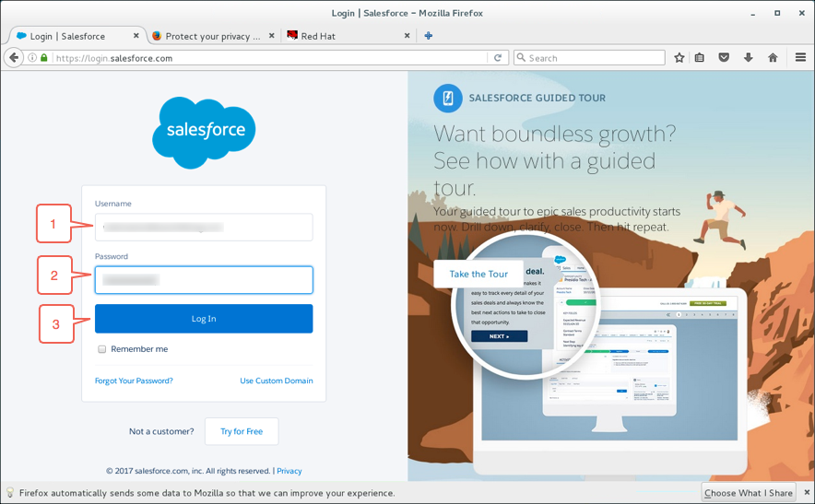Image resolution: width=815 pixels, height=504 pixels.
Task: Open the downloads arrow icon
Action: (748, 58)
